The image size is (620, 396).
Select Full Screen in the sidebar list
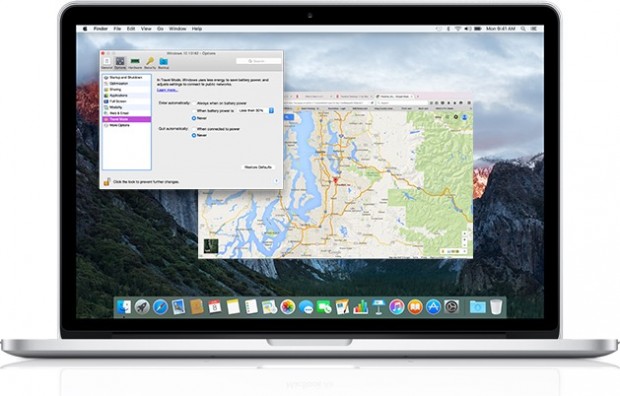click(x=127, y=101)
